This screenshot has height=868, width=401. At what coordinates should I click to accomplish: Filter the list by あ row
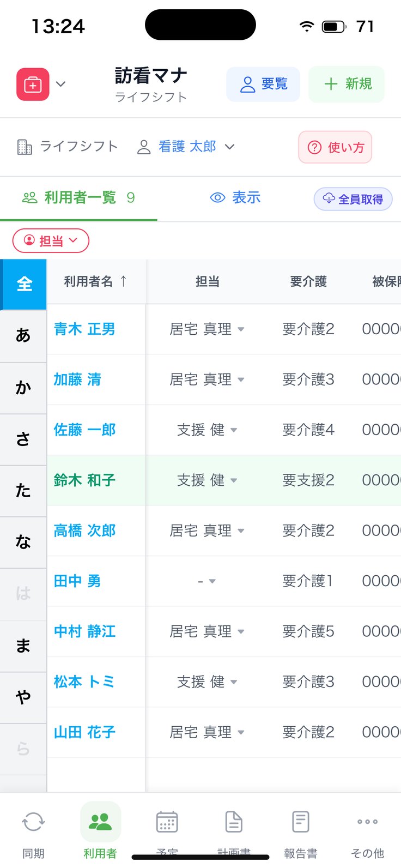(23, 335)
